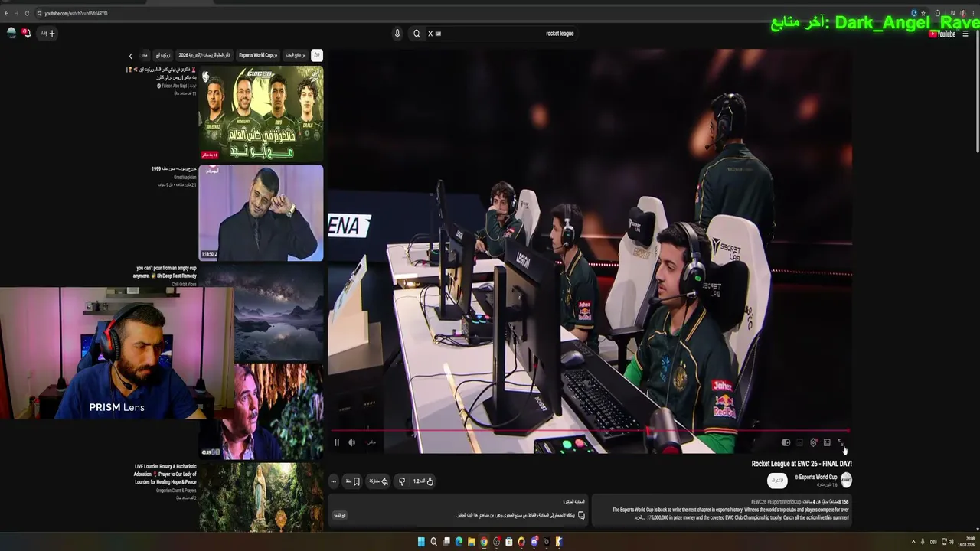
Task: Open the live chat replay button
Action: 339,515
